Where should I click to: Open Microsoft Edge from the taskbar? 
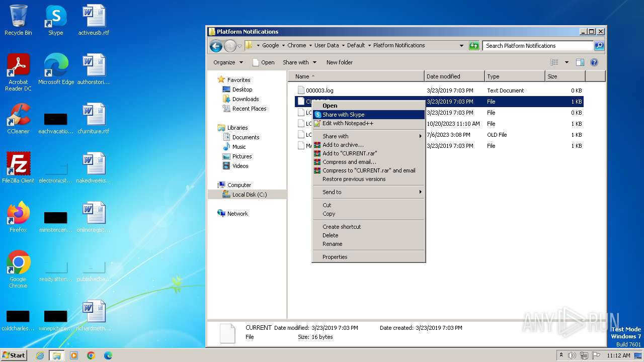click(x=108, y=355)
